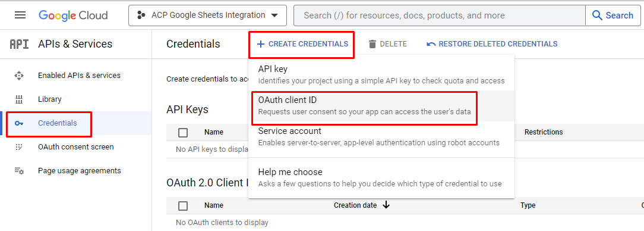The width and height of the screenshot is (644, 231).
Task: Click the plus icon of Create Credentials
Action: click(x=260, y=44)
